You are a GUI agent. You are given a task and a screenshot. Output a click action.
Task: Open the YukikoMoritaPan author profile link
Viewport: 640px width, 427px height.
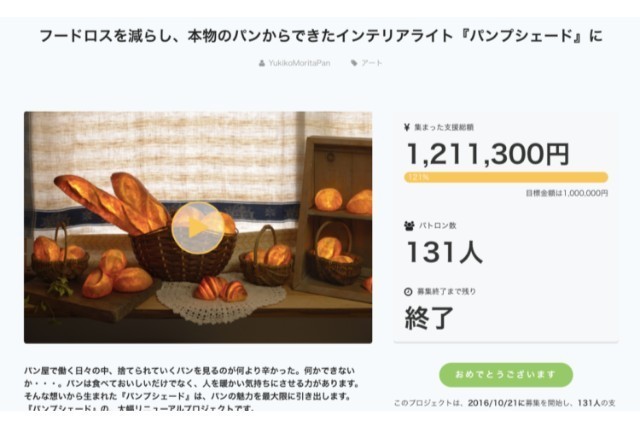[x=299, y=63]
